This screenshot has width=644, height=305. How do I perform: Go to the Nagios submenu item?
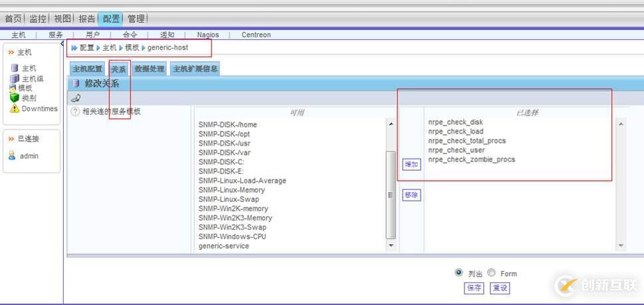[208, 35]
